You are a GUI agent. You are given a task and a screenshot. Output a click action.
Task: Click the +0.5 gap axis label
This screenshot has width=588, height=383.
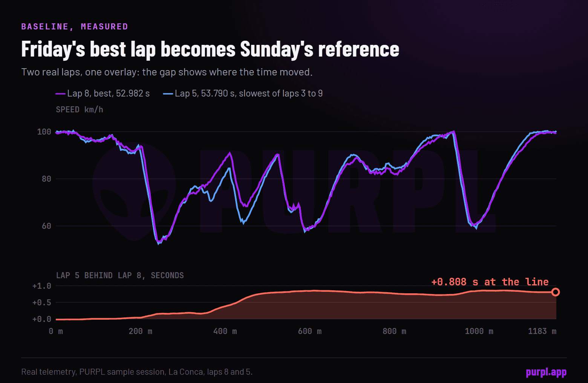point(42,303)
